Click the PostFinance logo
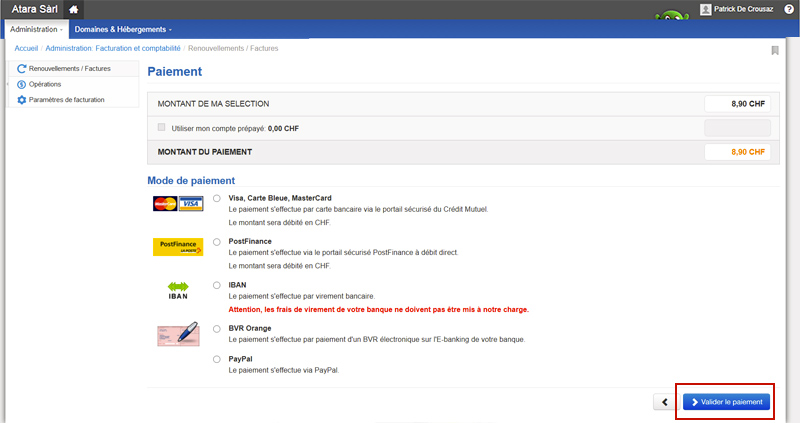Image resolution: width=800 pixels, height=423 pixels. pyautogui.click(x=178, y=247)
